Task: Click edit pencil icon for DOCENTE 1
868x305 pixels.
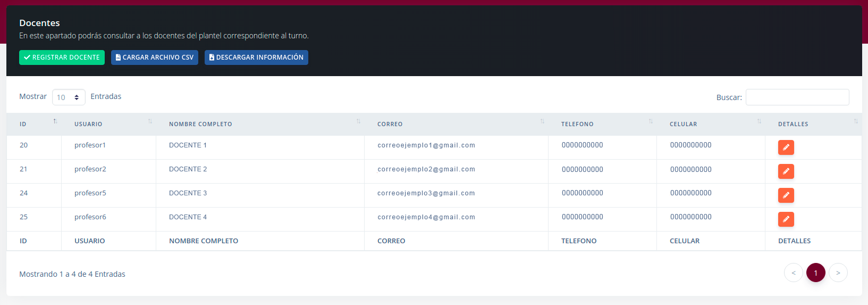Action: coord(786,147)
